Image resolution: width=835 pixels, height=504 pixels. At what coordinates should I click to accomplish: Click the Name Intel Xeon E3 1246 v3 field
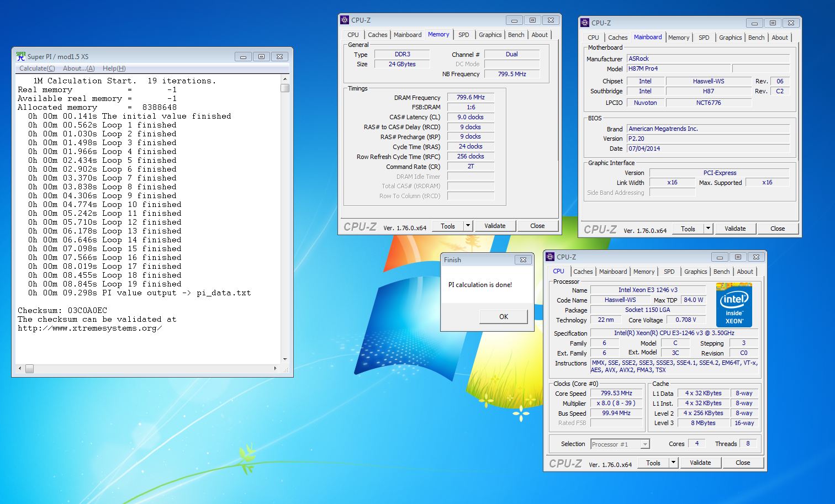648,290
